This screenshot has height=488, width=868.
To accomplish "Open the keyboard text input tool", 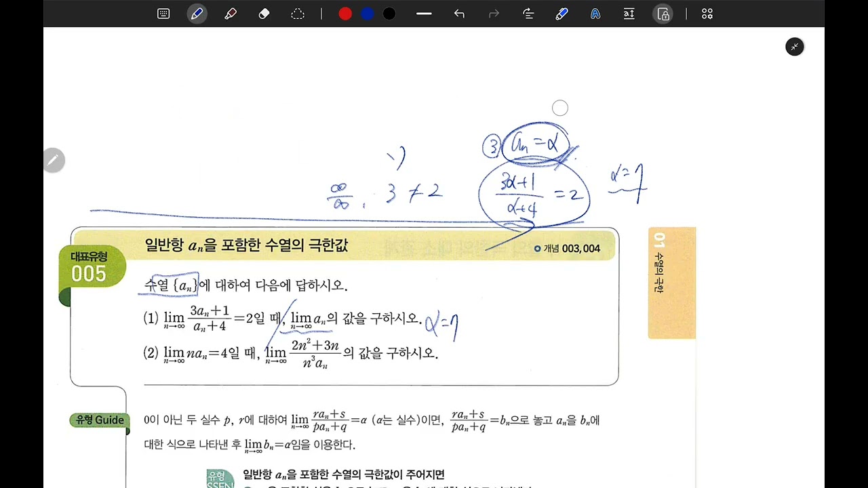I will (x=163, y=14).
